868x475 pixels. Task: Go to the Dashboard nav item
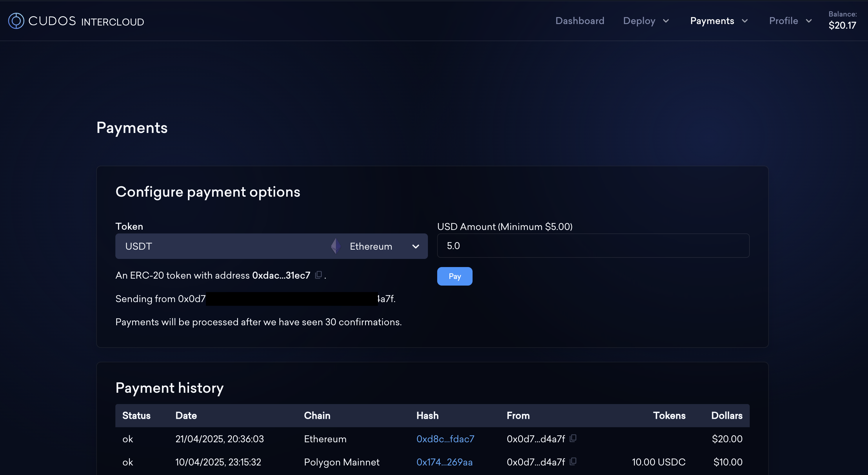click(580, 21)
